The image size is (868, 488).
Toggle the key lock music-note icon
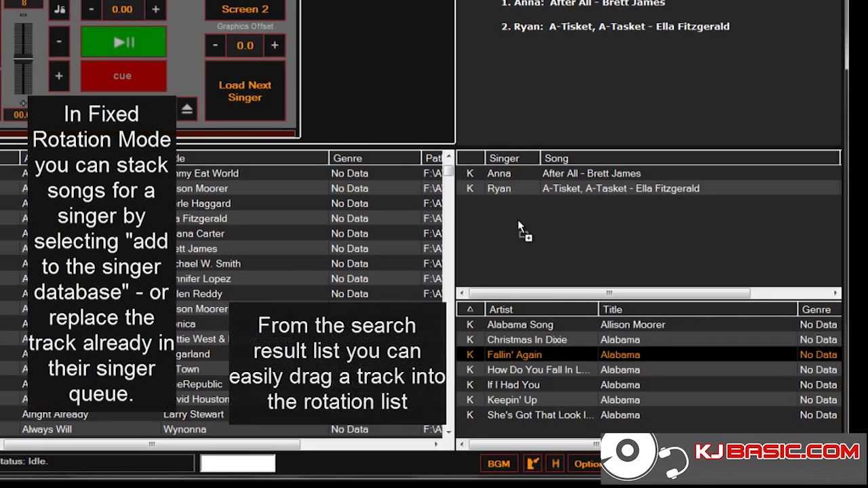[x=59, y=9]
